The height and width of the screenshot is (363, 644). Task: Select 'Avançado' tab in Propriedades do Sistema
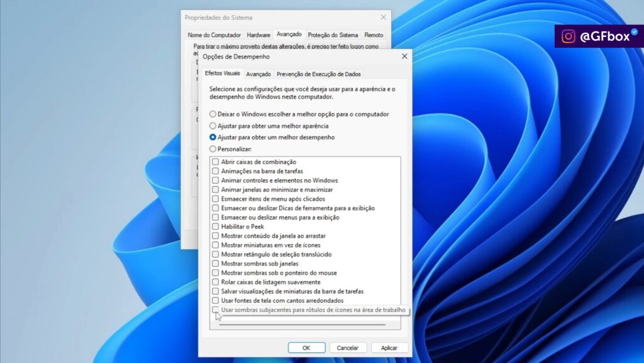pyautogui.click(x=289, y=34)
